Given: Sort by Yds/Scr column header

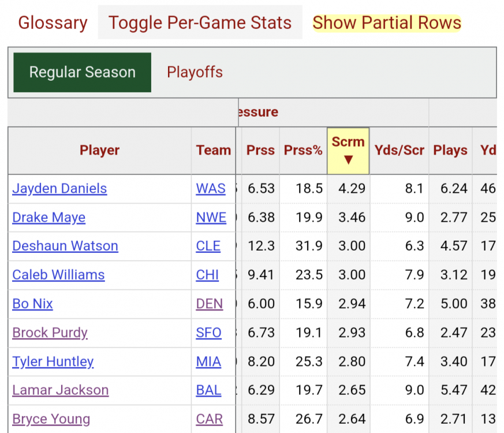Looking at the screenshot, I should [399, 151].
